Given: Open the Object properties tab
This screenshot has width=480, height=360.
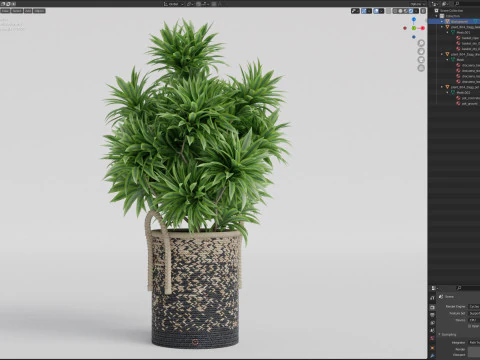Looking at the screenshot, I should pos(432,348).
